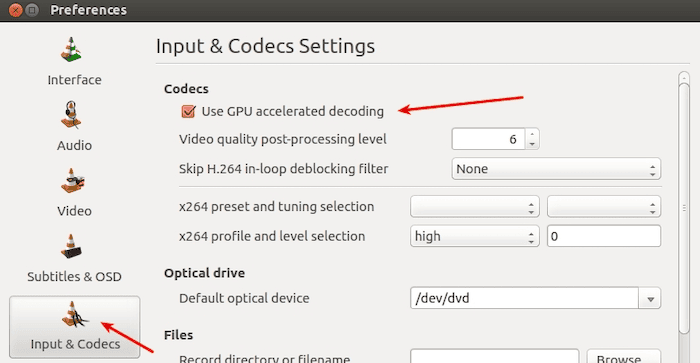
Task: Close the Preferences window
Action: tap(16, 10)
